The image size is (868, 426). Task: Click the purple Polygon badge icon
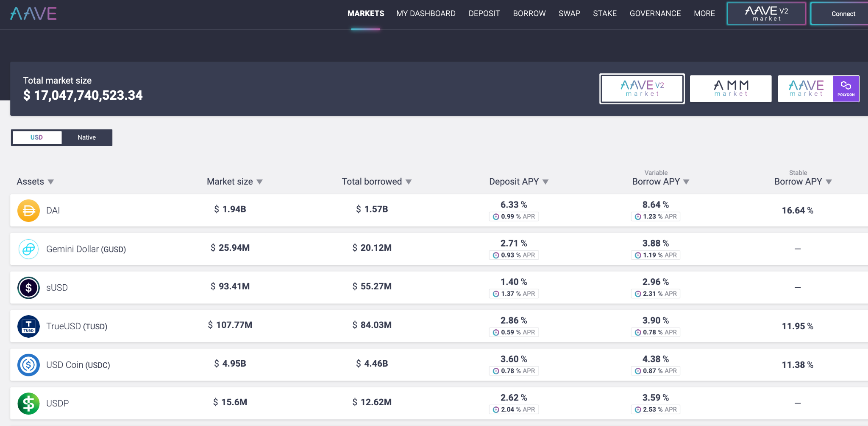[x=846, y=89]
